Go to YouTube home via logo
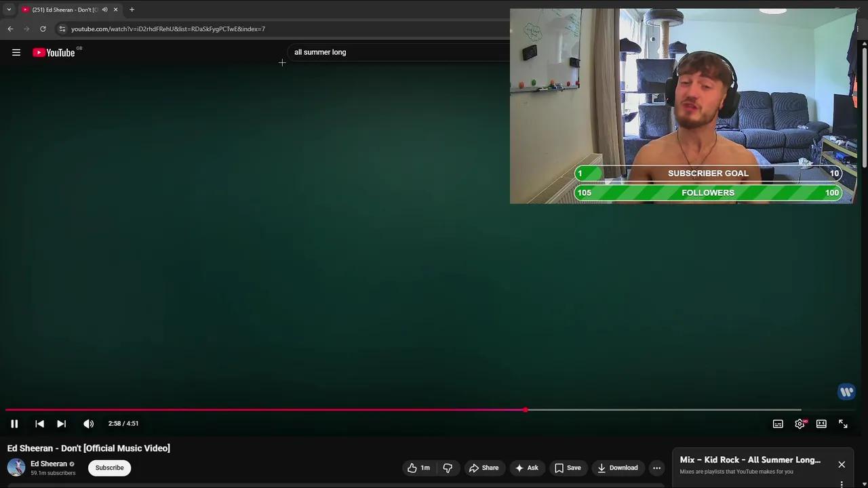The image size is (868, 488). pyautogui.click(x=54, y=52)
